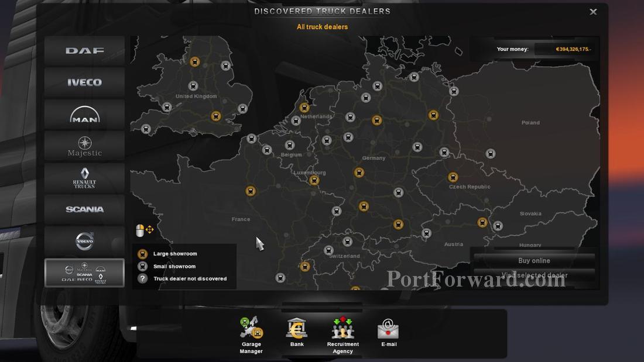Screen dimensions: 644x362
Task: Select the DAF brand filter
Action: (84, 51)
